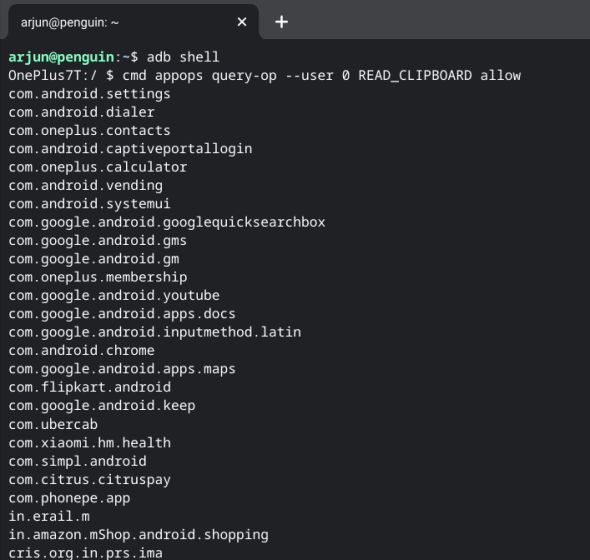
Task: Click the line com.google.android.youtube
Action: [x=114, y=296]
